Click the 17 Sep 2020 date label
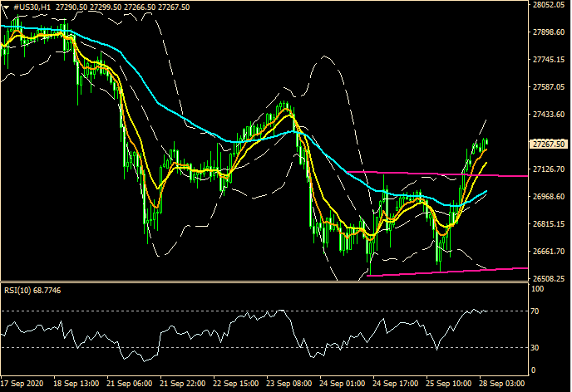 pyautogui.click(x=22, y=385)
